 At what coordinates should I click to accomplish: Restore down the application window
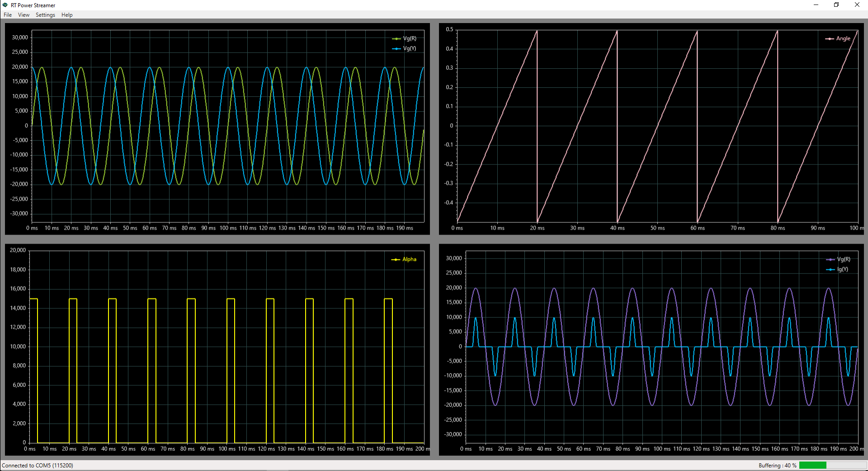(x=836, y=5)
